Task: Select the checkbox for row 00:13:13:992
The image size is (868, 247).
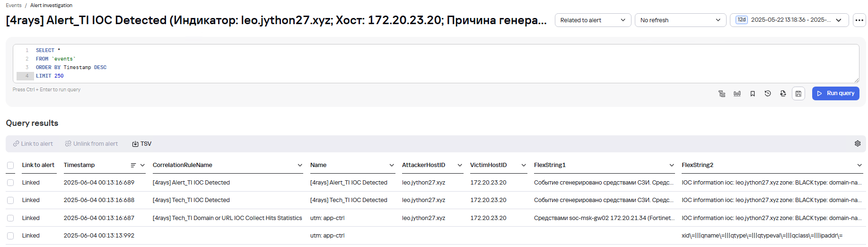Action: point(10,236)
